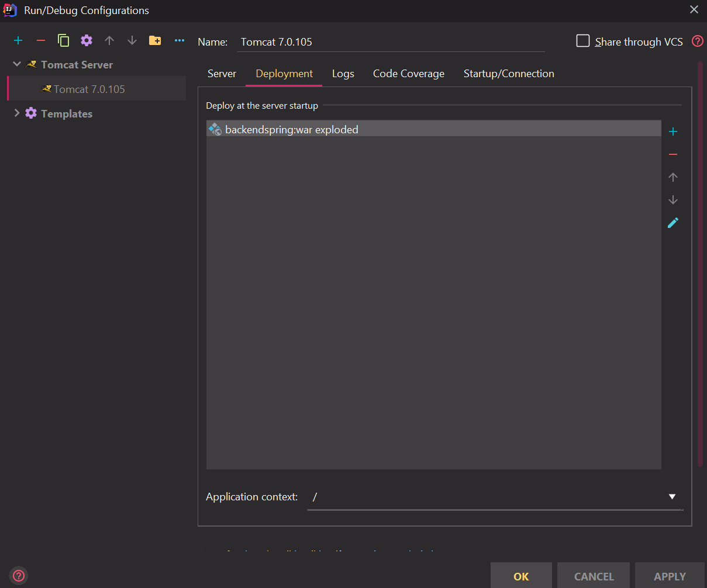Open the Code Coverage tab

pos(409,74)
